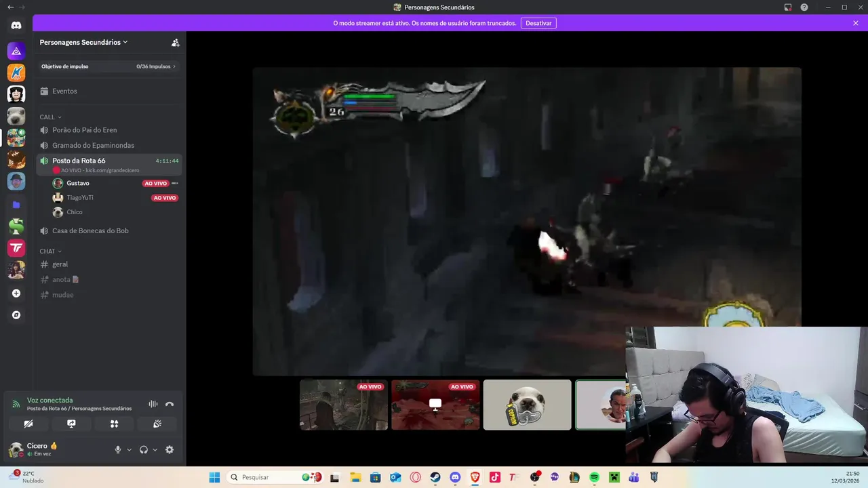Click the invite members icon

pos(175,42)
